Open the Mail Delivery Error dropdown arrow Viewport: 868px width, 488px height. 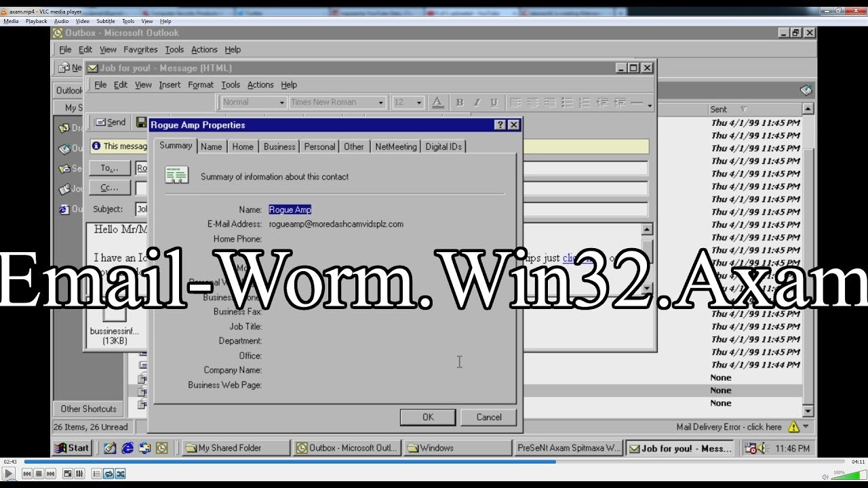pos(806,427)
